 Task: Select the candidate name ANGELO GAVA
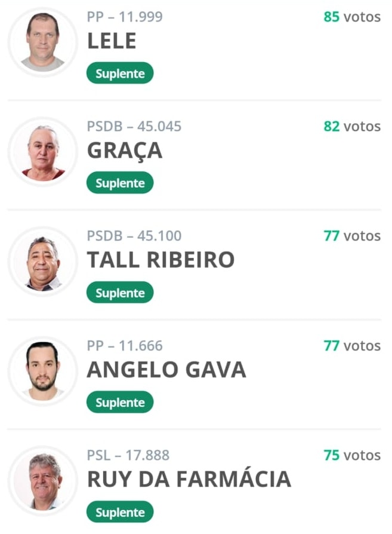(x=166, y=370)
